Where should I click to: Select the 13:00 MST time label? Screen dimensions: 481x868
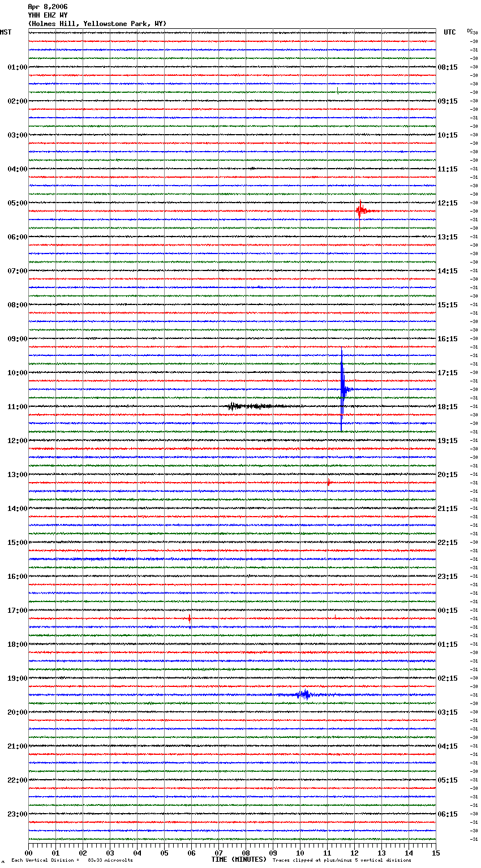pyautogui.click(x=17, y=475)
